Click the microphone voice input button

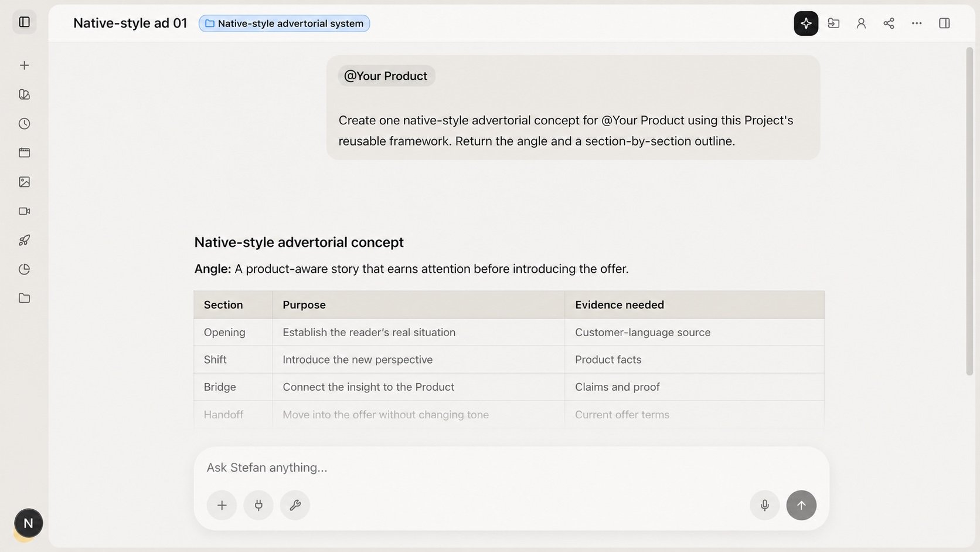[x=764, y=505]
